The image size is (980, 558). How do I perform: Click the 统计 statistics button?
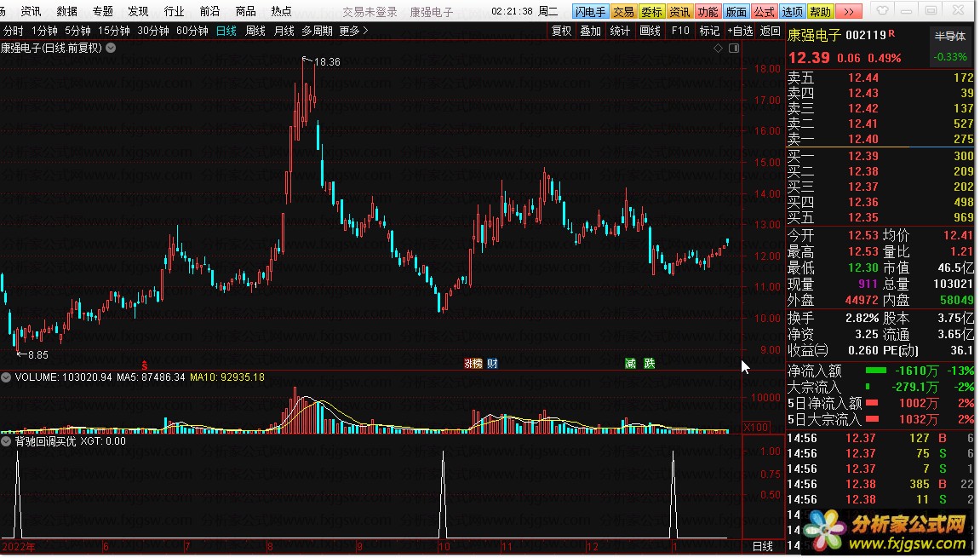click(x=619, y=31)
